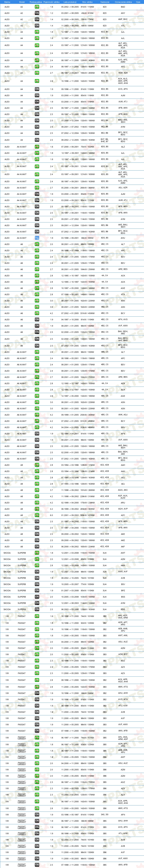Click ON diesel icon in Audi A2 ANY row

pyautogui.click(x=37, y=13)
